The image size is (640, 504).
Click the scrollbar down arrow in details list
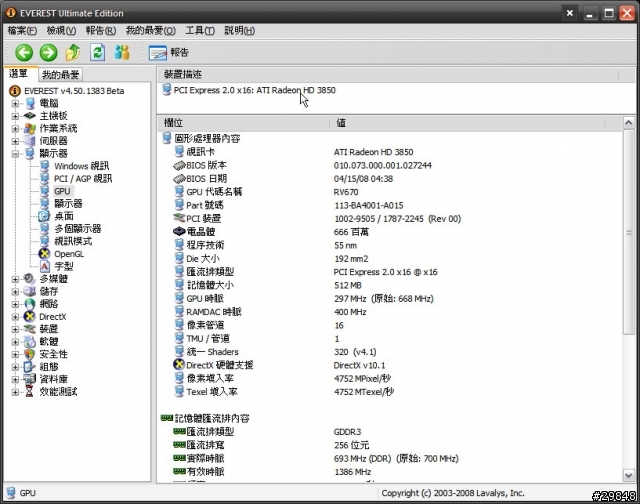pos(629,475)
